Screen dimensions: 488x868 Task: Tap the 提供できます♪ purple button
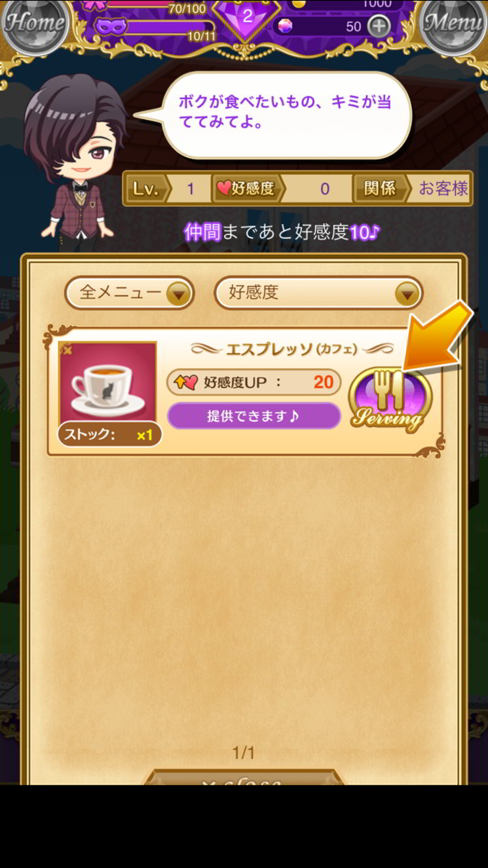point(254,416)
